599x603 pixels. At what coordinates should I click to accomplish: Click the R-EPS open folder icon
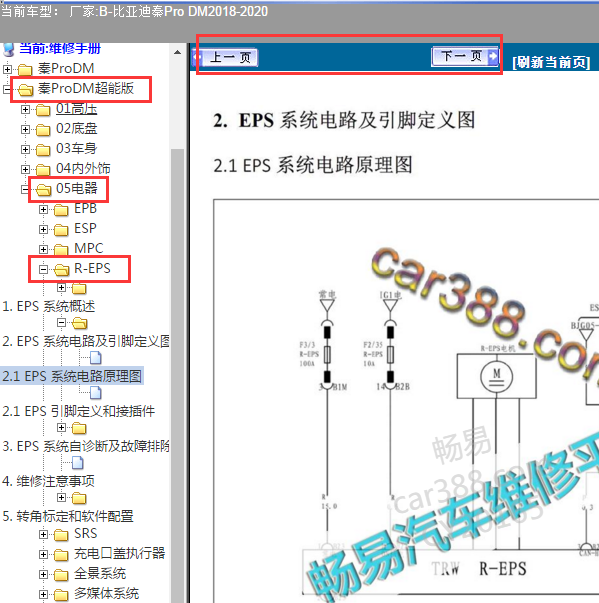(62, 270)
